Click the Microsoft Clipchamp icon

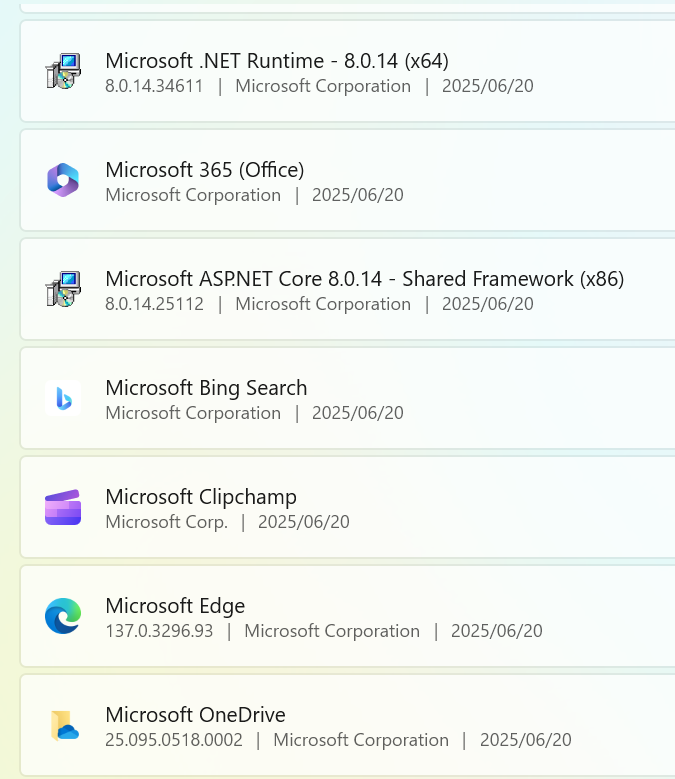[63, 507]
